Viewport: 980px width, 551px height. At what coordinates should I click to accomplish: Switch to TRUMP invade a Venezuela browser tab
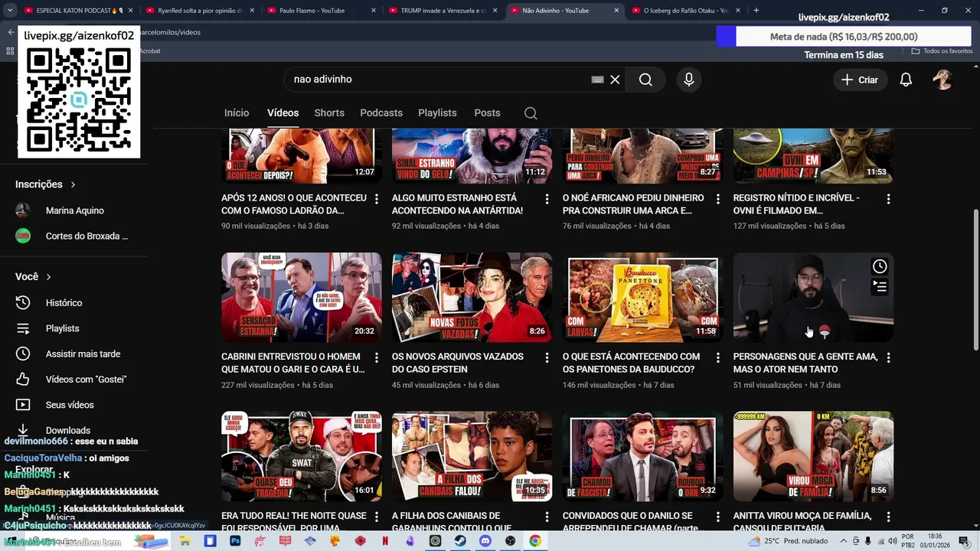click(x=442, y=11)
